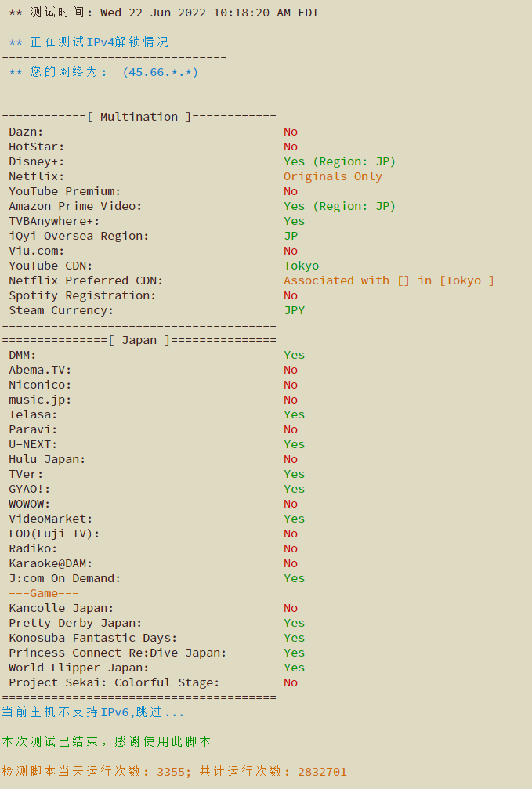Click the Japan section header

[x=139, y=340]
